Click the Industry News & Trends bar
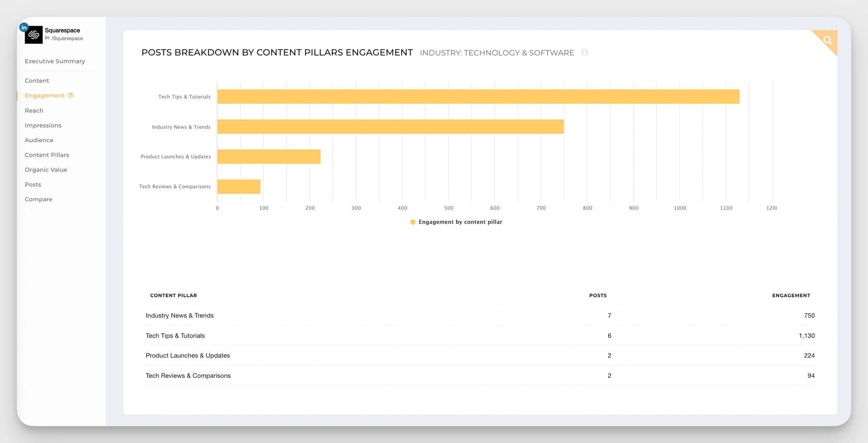Image resolution: width=868 pixels, height=443 pixels. [390, 127]
